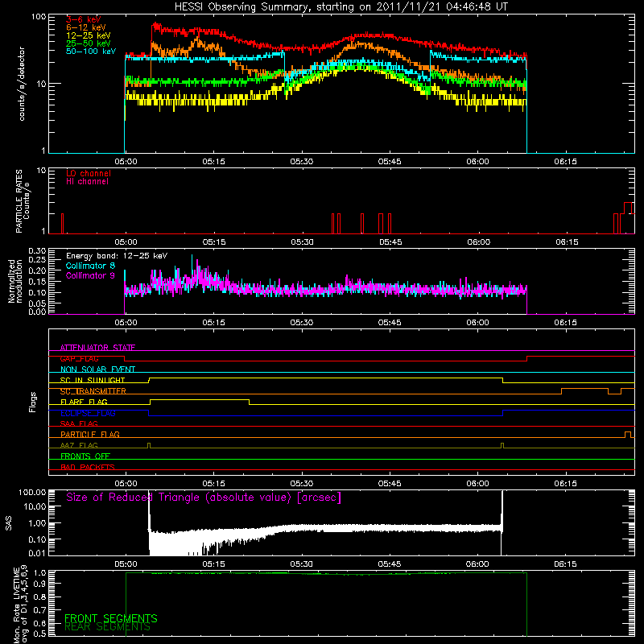Click the ATTENUATOR_STATE flag label
The image size is (644, 644).
coord(97,348)
